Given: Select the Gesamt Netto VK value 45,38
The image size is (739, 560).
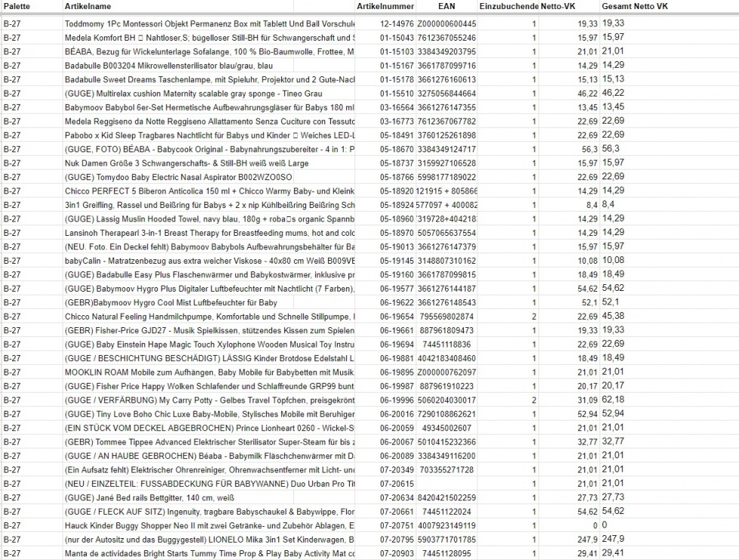Looking at the screenshot, I should (x=612, y=316).
